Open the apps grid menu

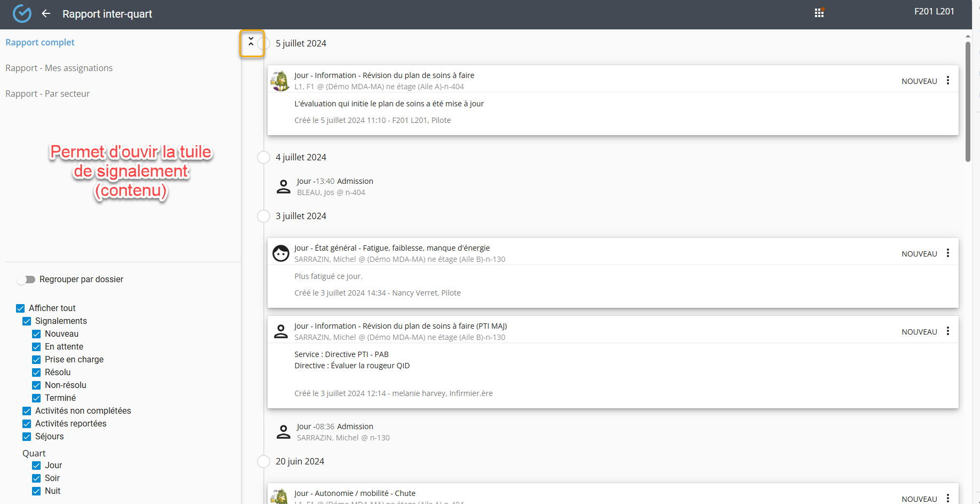[819, 13]
